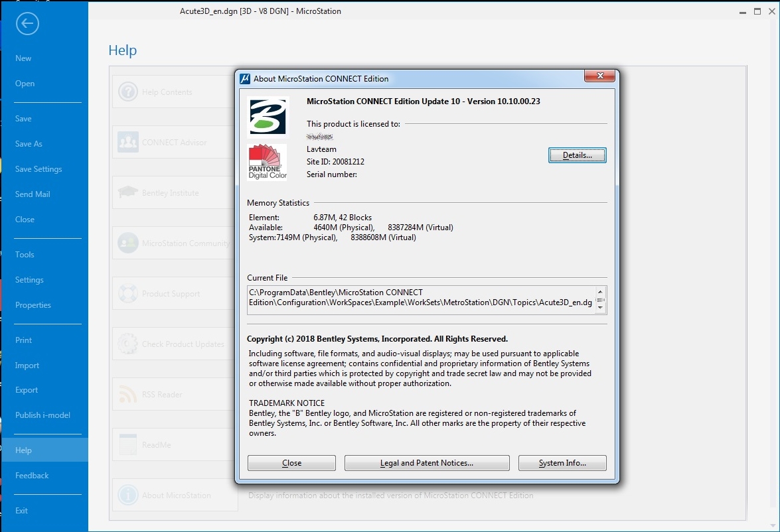Click Send Mail in the sidebar
Image resolution: width=780 pixels, height=532 pixels.
point(33,194)
